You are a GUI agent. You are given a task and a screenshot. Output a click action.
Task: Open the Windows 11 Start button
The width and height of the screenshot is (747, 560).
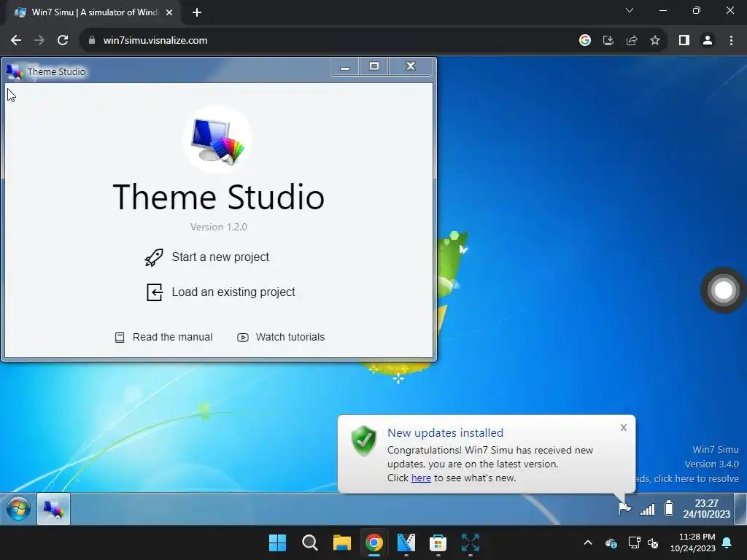click(277, 542)
